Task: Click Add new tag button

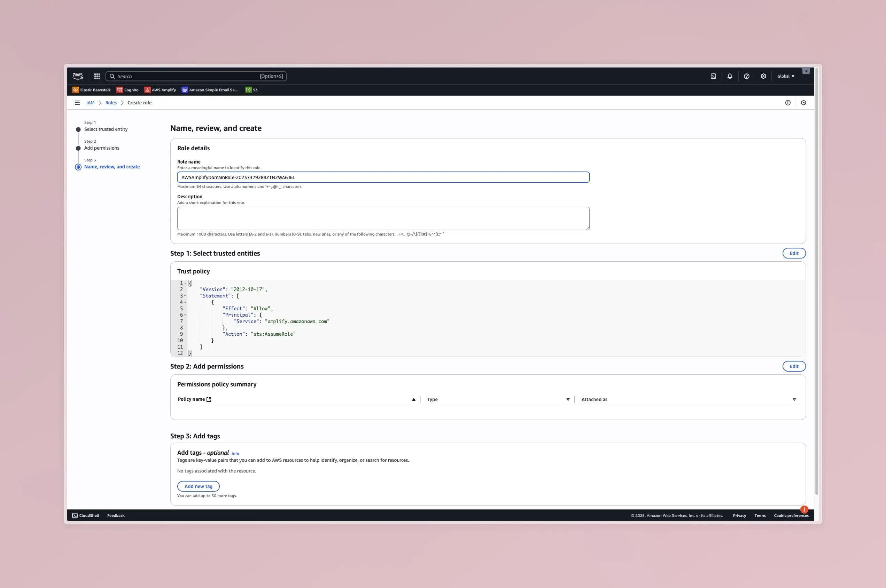Action: [198, 486]
